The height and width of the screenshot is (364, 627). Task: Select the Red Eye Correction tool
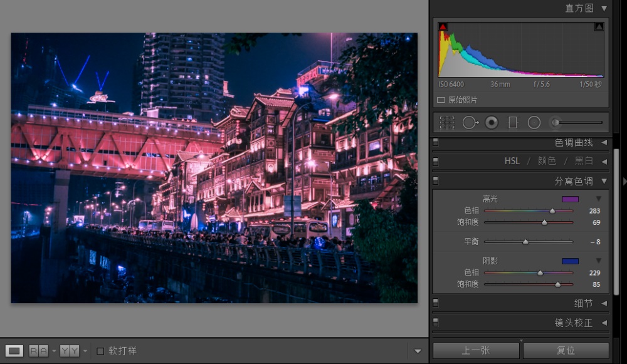[x=492, y=123]
